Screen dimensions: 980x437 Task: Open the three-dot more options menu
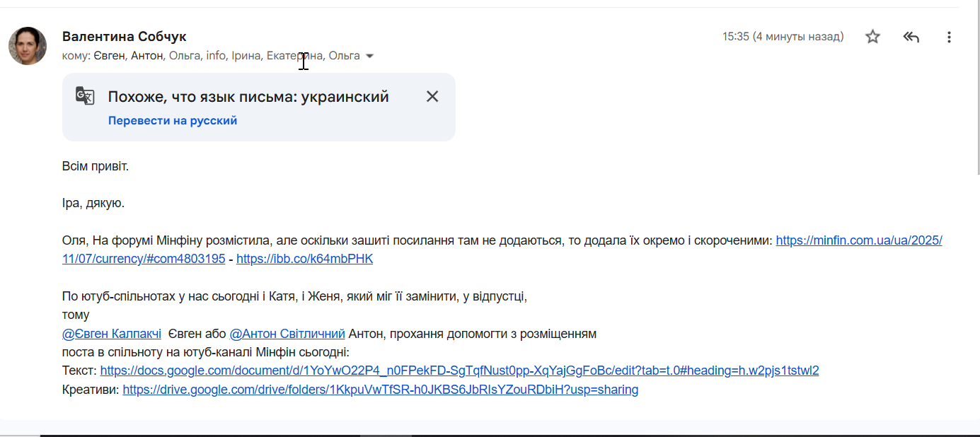[949, 37]
